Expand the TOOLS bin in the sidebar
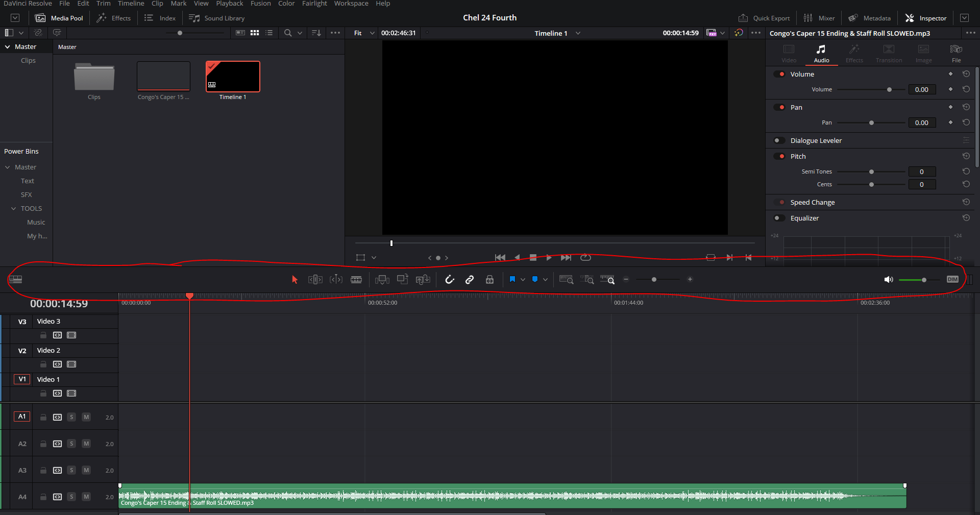 click(13, 208)
